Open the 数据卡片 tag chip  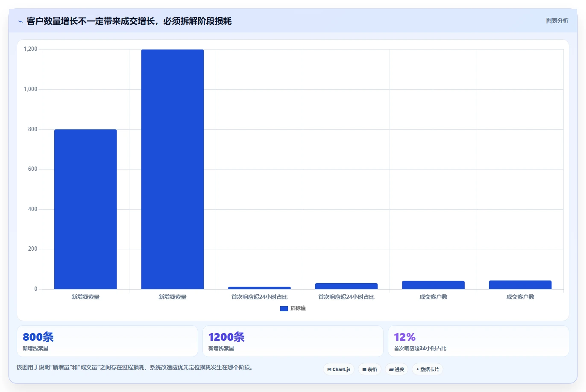point(428,369)
